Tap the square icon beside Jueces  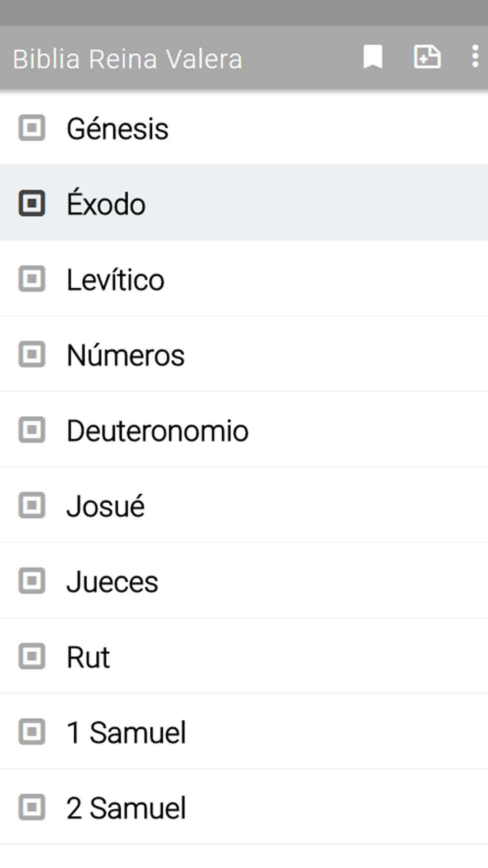tap(32, 580)
